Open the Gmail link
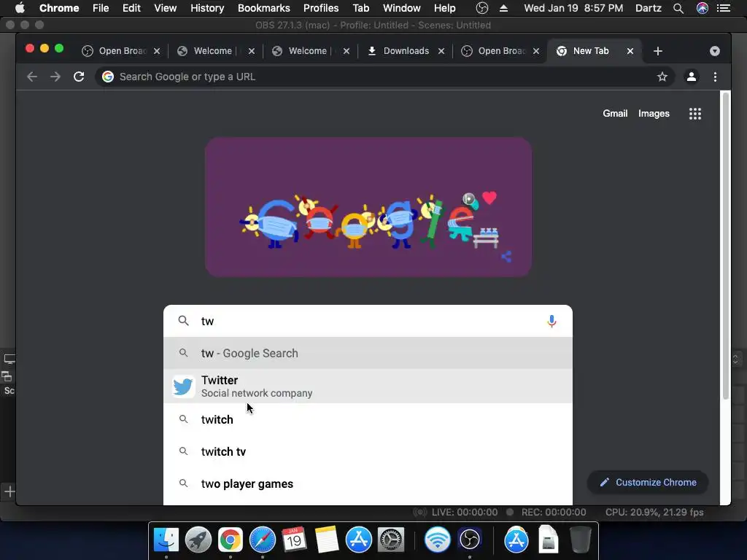 (615, 113)
